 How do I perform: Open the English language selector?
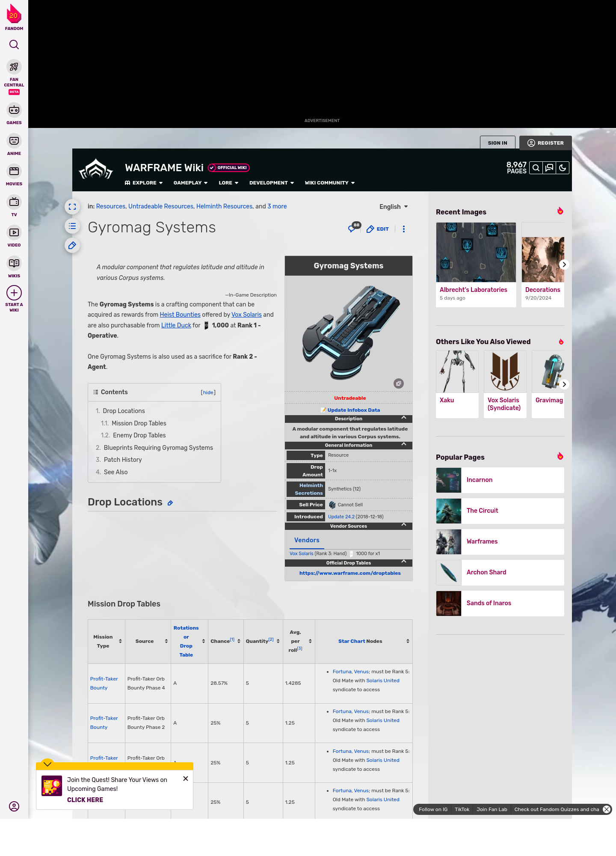394,207
